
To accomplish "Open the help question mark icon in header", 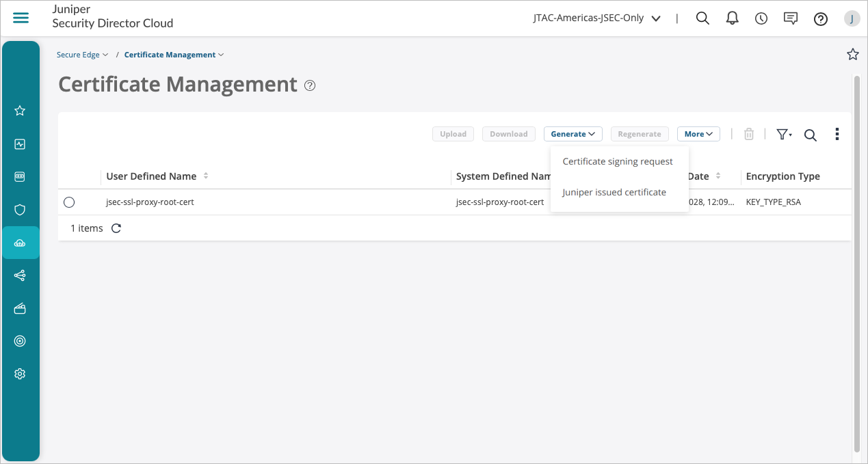I will pyautogui.click(x=821, y=19).
